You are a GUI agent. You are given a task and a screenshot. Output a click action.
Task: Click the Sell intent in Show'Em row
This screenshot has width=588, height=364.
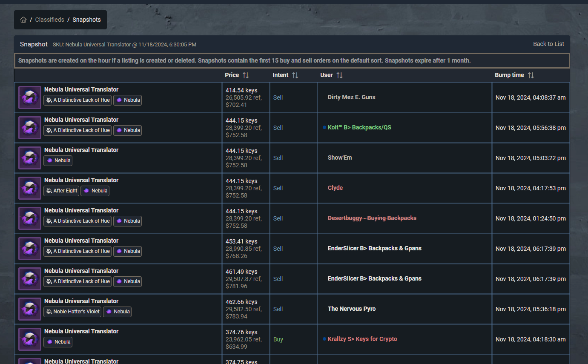278,158
